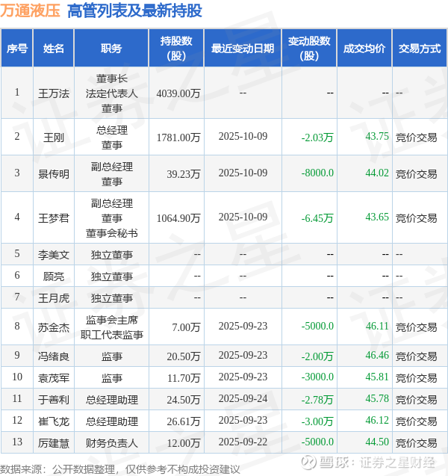Click the 董事长 法定代表人 董事 position cell
This screenshot has width=448, height=476.
[111, 93]
